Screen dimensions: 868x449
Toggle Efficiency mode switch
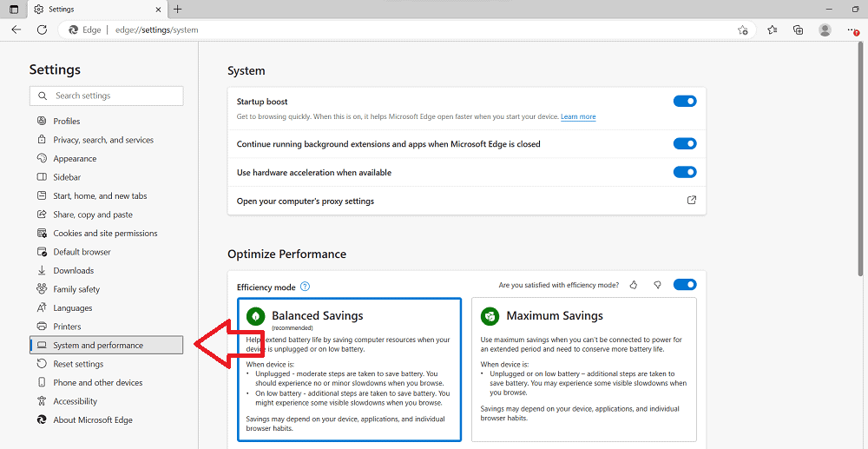click(x=685, y=285)
